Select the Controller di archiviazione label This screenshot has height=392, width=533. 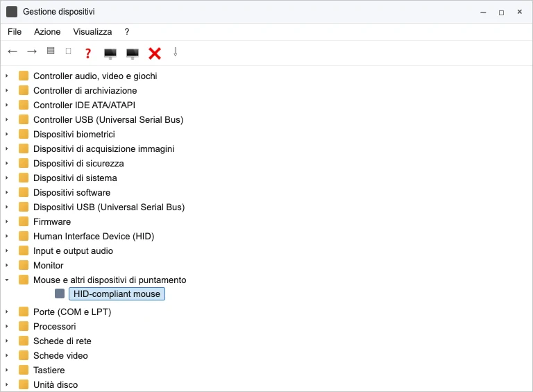point(85,90)
